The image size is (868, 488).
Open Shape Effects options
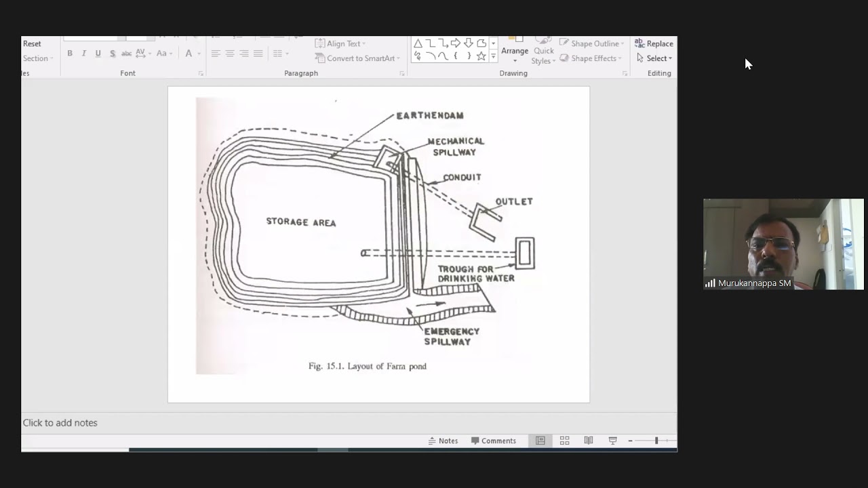click(591, 58)
